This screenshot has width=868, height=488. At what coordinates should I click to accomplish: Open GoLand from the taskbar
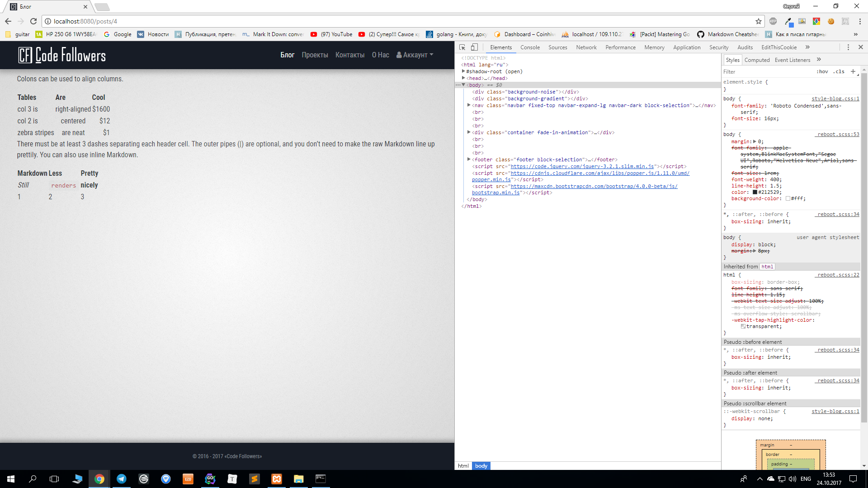pyautogui.click(x=210, y=479)
